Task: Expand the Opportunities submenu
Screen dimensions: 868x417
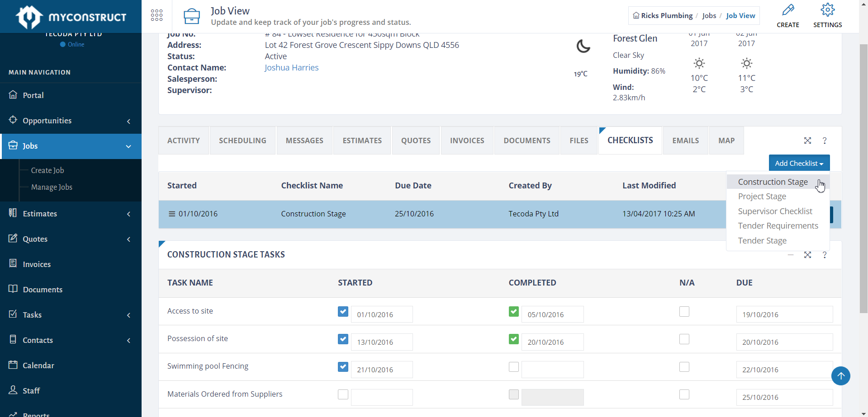Action: pyautogui.click(x=128, y=121)
